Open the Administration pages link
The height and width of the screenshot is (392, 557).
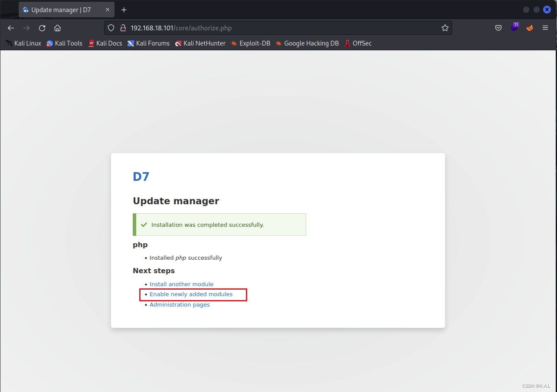180,304
